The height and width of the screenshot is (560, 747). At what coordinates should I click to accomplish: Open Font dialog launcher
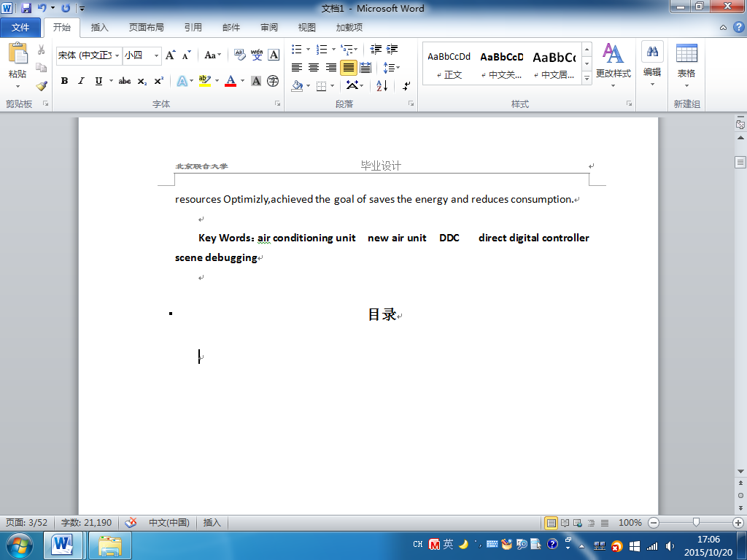pos(277,104)
